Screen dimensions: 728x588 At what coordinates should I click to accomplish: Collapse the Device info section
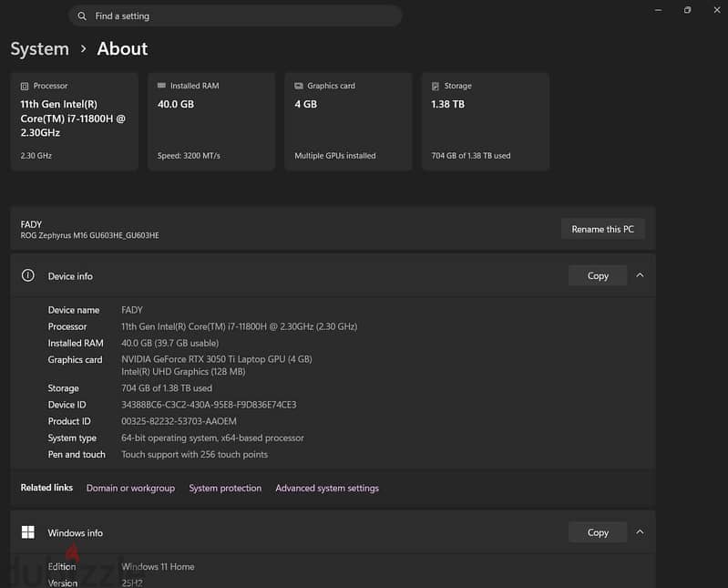[640, 275]
